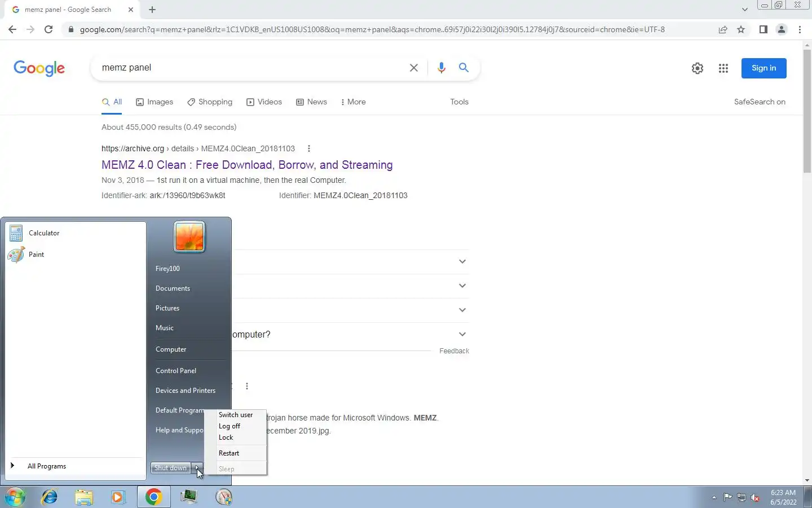Click the Google logo
This screenshot has width=812, height=508.
click(x=39, y=68)
